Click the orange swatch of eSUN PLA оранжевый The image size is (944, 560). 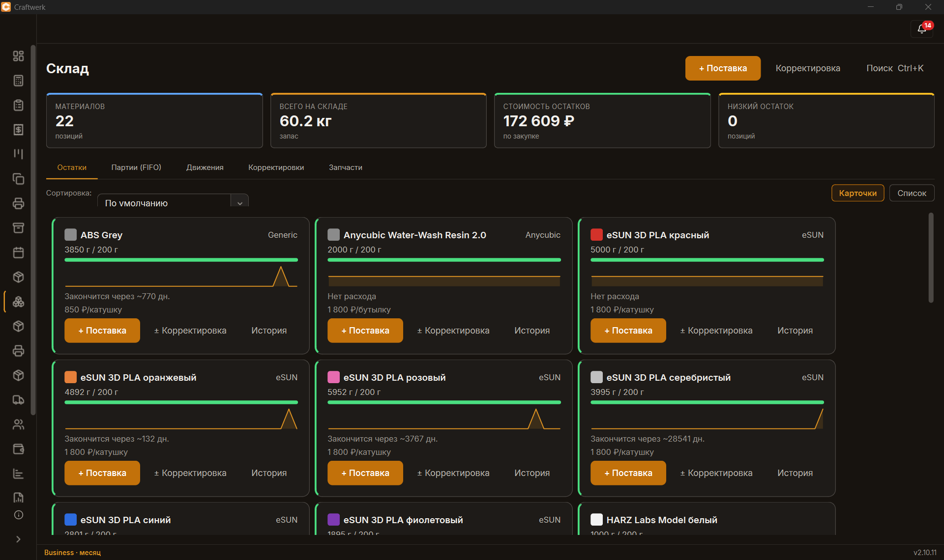[x=70, y=377]
